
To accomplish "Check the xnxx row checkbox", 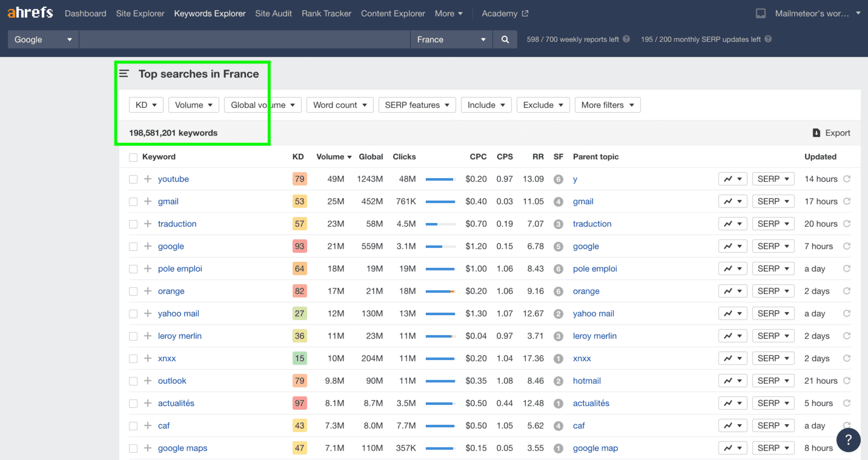I will click(133, 359).
